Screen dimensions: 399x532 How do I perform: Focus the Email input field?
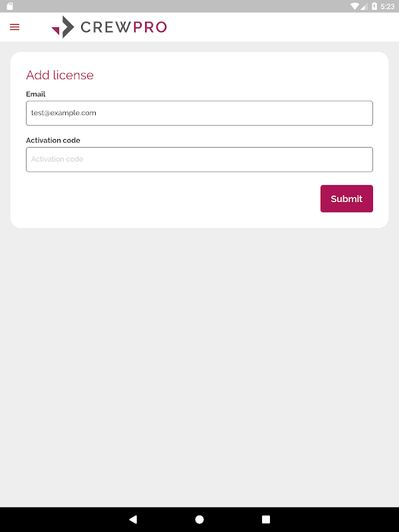point(199,113)
